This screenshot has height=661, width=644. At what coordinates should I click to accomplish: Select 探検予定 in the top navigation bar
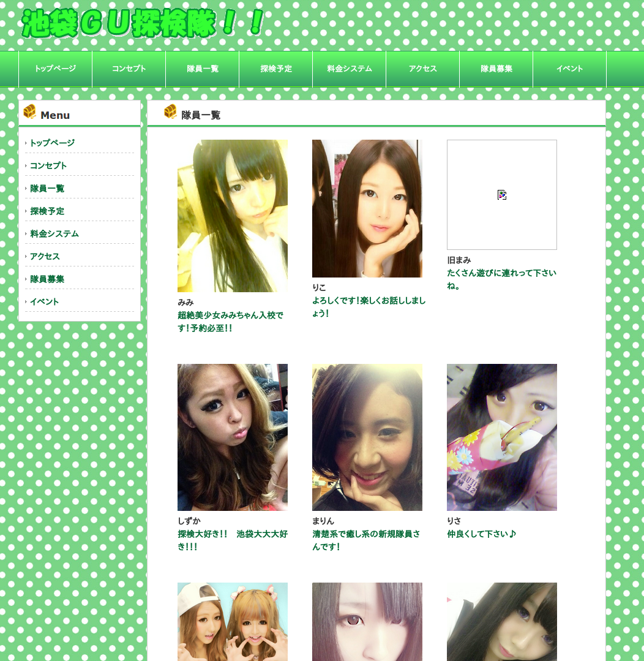(x=275, y=69)
